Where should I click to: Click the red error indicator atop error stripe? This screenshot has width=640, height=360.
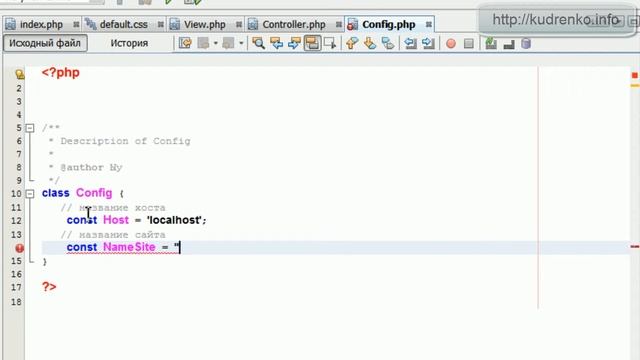635,75
